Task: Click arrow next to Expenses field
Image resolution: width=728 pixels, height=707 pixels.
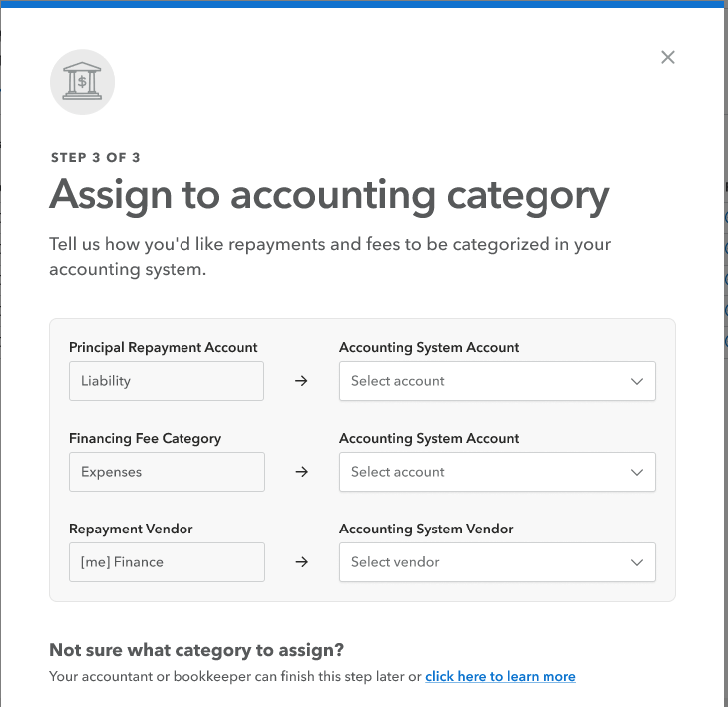Action: pos(302,472)
